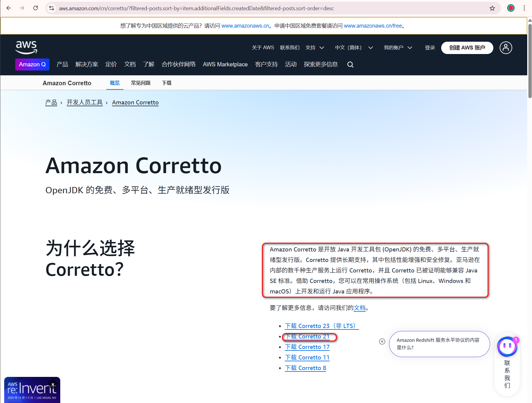The image size is (532, 403).
Task: Click the 产品 breadcrumb link
Action: point(51,102)
